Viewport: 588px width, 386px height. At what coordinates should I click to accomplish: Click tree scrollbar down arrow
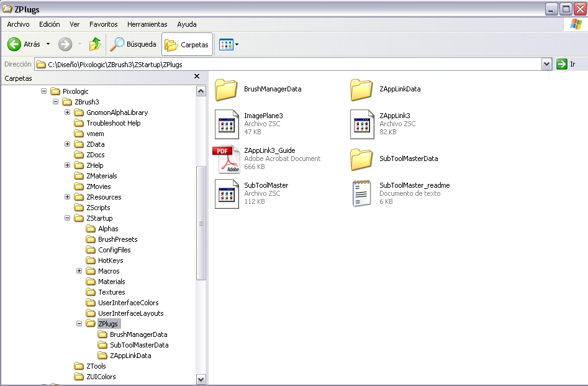click(x=201, y=379)
